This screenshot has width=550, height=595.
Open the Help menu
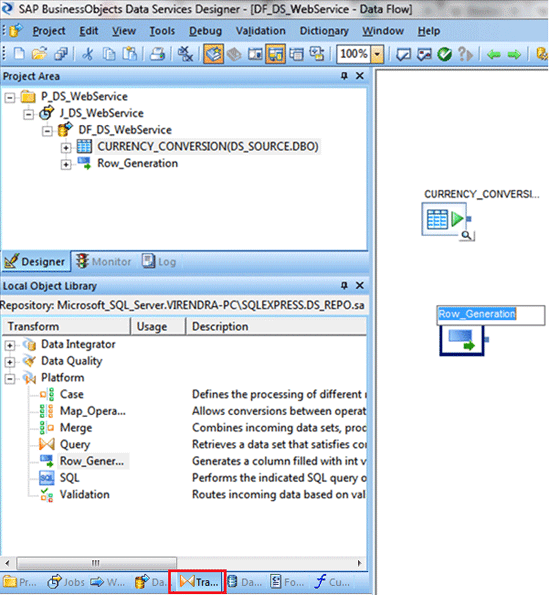[x=429, y=31]
